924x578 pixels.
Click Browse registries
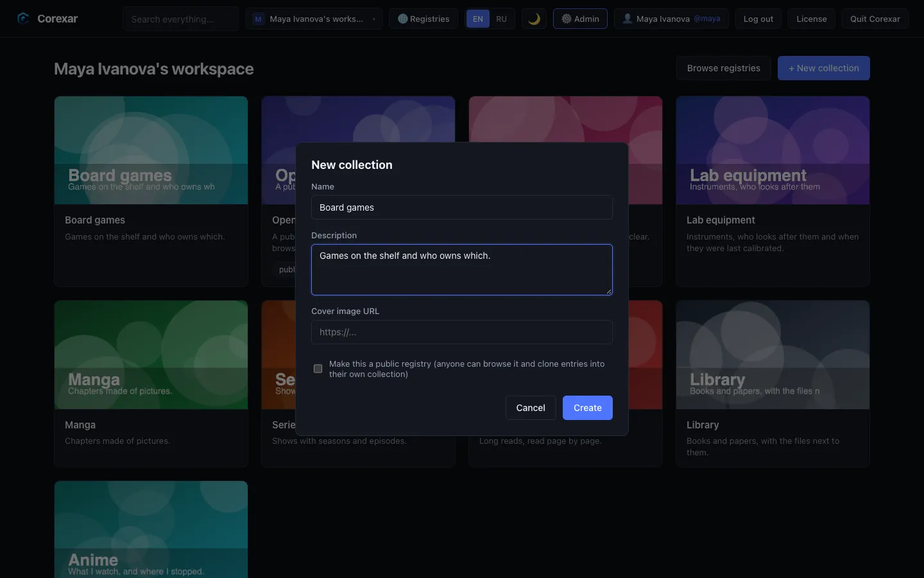(724, 68)
